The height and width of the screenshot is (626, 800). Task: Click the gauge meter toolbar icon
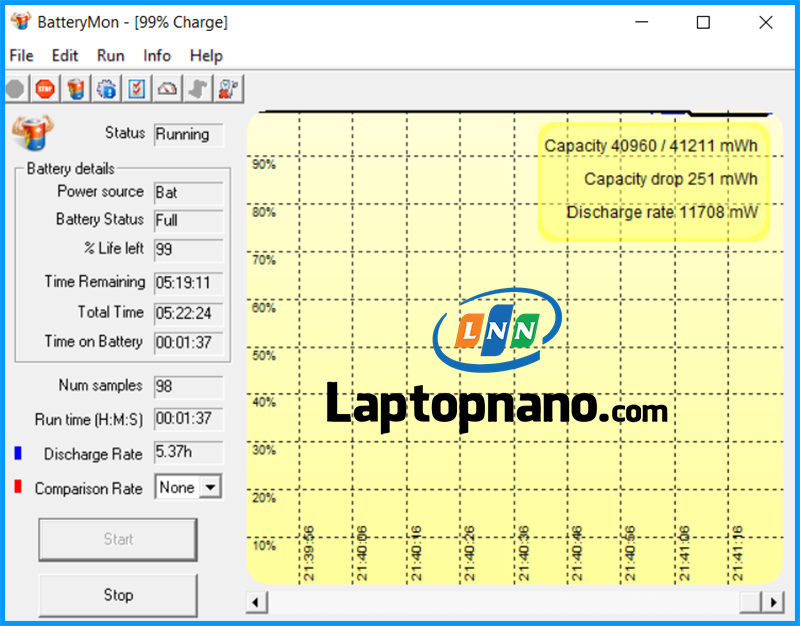coord(167,88)
